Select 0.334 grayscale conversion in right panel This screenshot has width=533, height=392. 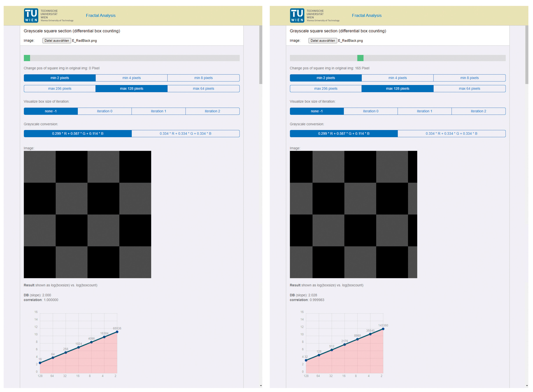(x=451, y=134)
